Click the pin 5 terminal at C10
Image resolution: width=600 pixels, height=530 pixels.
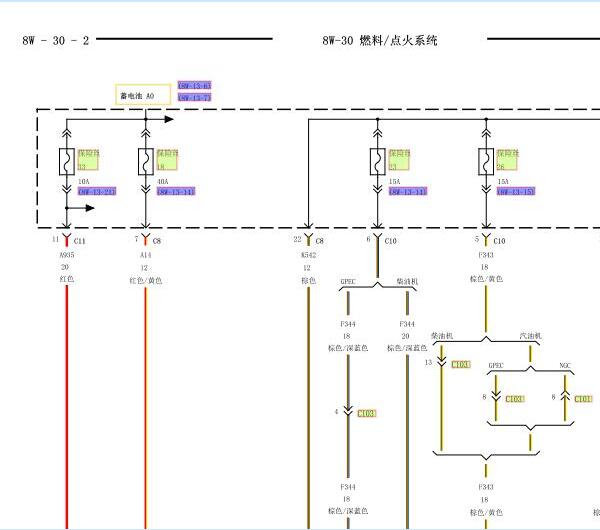486,240
